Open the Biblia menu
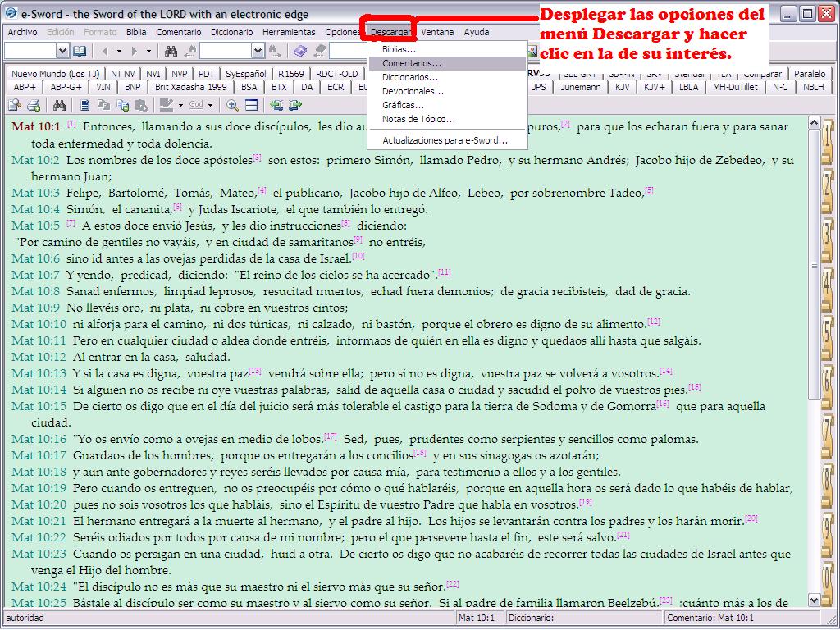The height and width of the screenshot is (630, 840). [136, 32]
